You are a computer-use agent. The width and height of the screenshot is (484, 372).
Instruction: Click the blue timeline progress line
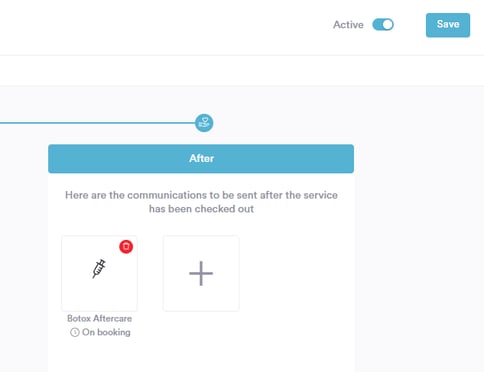[97, 123]
